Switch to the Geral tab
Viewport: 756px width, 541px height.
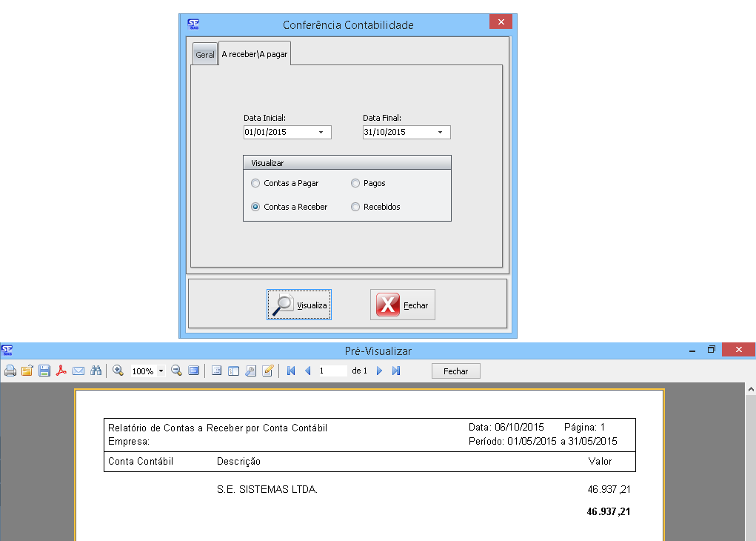205,55
